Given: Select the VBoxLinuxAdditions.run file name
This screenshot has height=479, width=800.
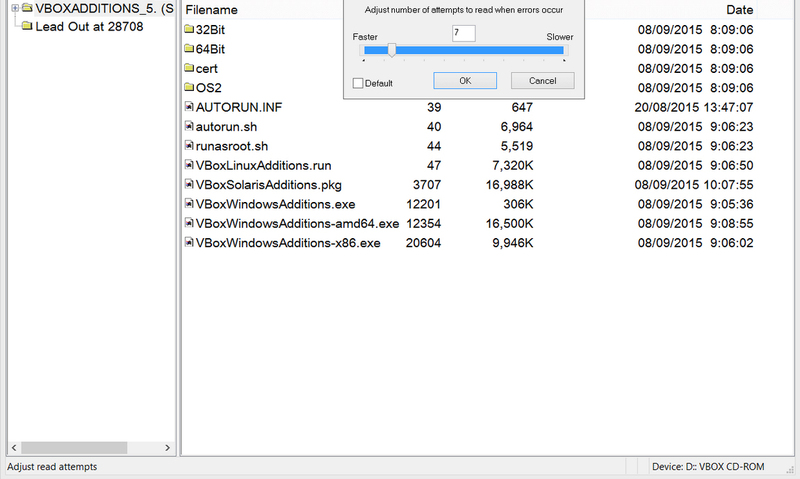Looking at the screenshot, I should coord(264,165).
